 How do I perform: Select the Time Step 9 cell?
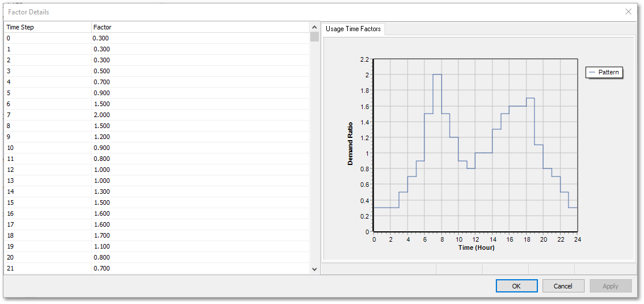[x=48, y=137]
